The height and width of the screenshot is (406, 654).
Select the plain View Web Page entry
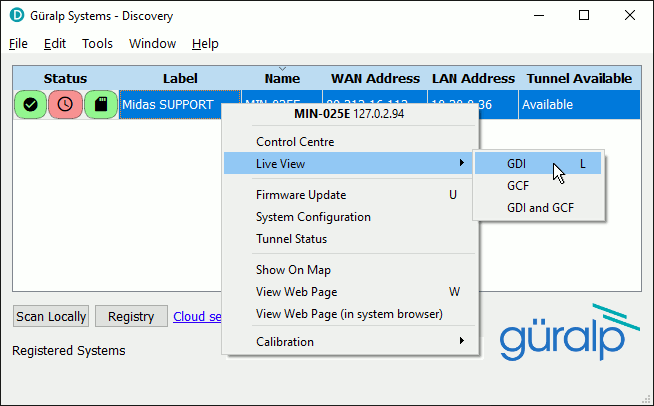pos(351,292)
